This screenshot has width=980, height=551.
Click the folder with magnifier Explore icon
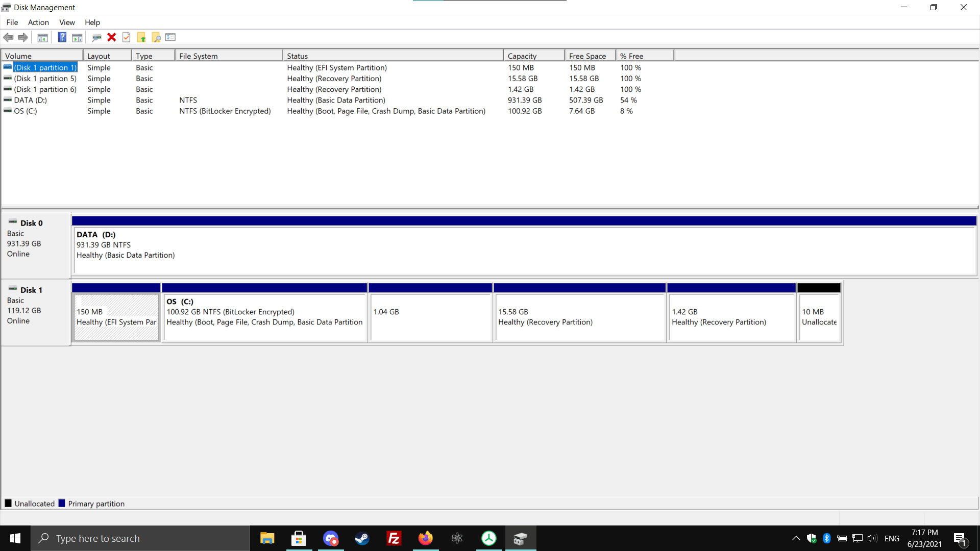(156, 37)
